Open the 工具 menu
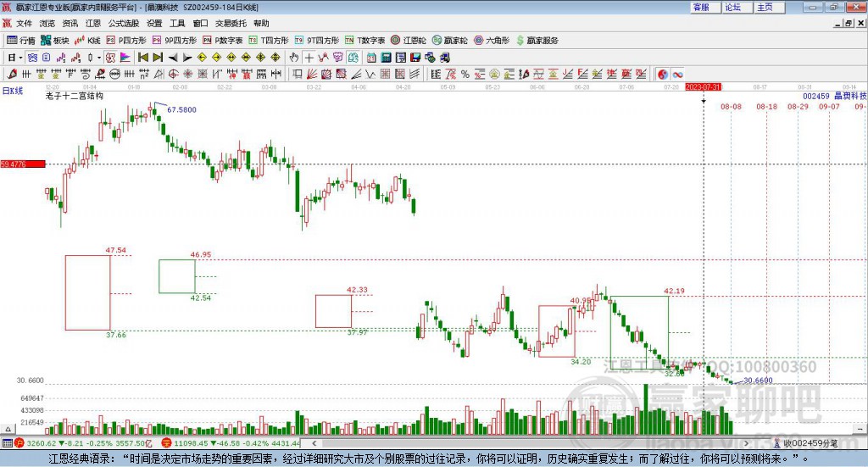This screenshot has height=467, width=868. click(177, 23)
